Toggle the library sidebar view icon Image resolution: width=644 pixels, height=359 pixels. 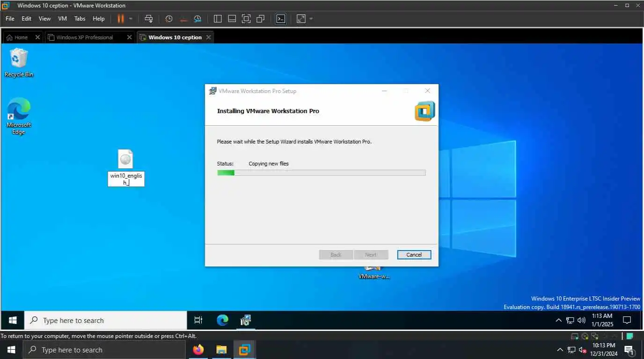pyautogui.click(x=218, y=19)
